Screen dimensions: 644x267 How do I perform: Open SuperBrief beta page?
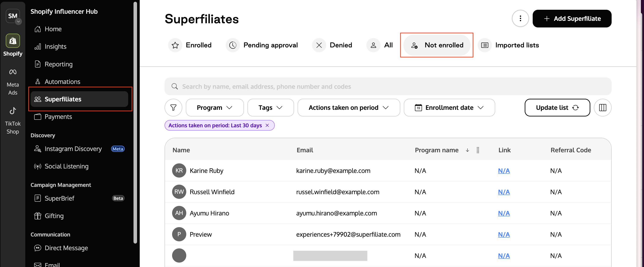tap(79, 198)
